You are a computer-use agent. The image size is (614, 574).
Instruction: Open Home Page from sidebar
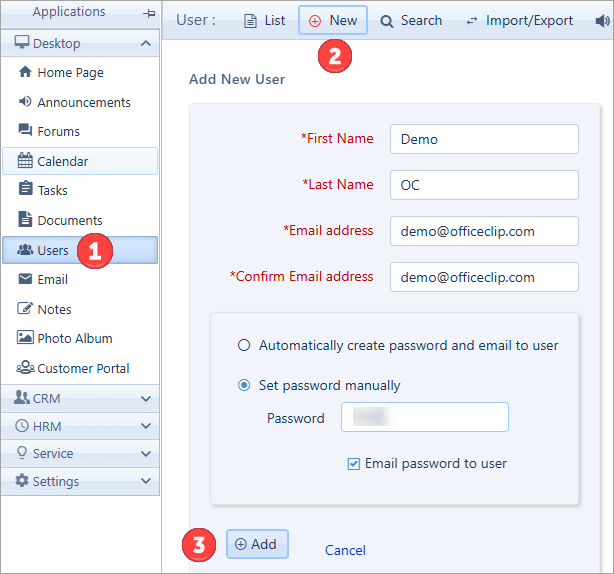(69, 73)
